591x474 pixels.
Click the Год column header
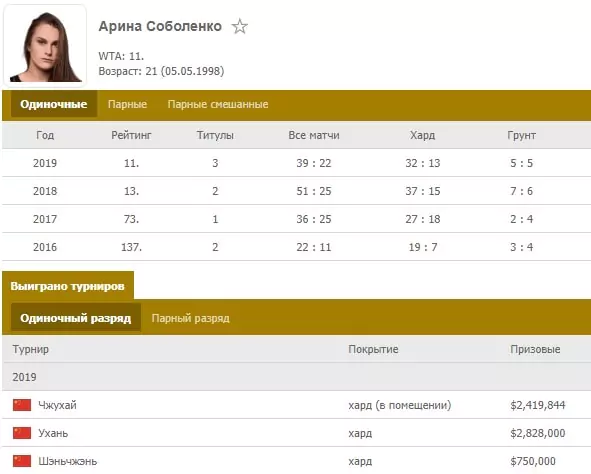pos(45,135)
